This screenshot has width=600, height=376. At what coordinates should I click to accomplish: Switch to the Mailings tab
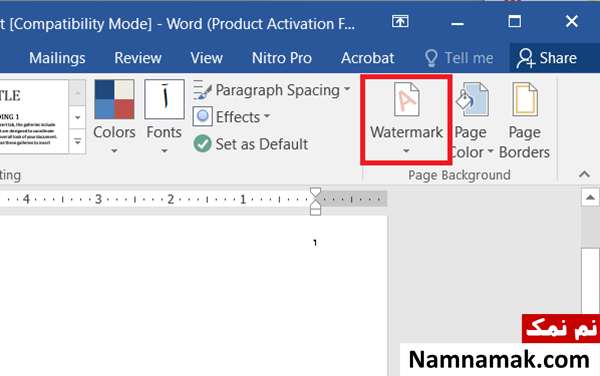pos(57,58)
